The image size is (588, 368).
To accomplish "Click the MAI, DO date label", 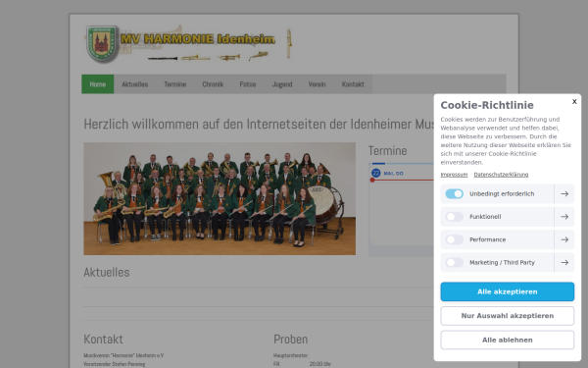I will (393, 174).
